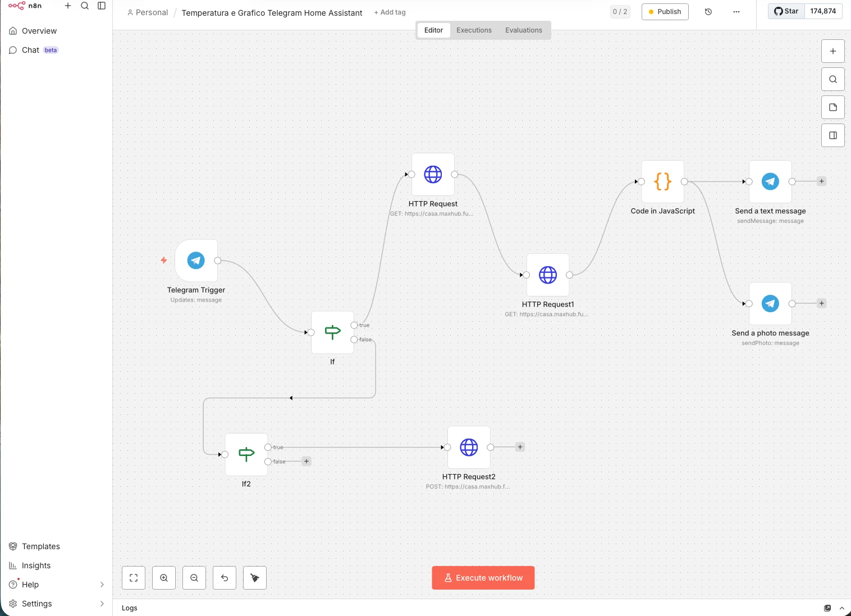Click the undo icon below the canvas
Viewport: 851px width, 616px height.
(224, 577)
